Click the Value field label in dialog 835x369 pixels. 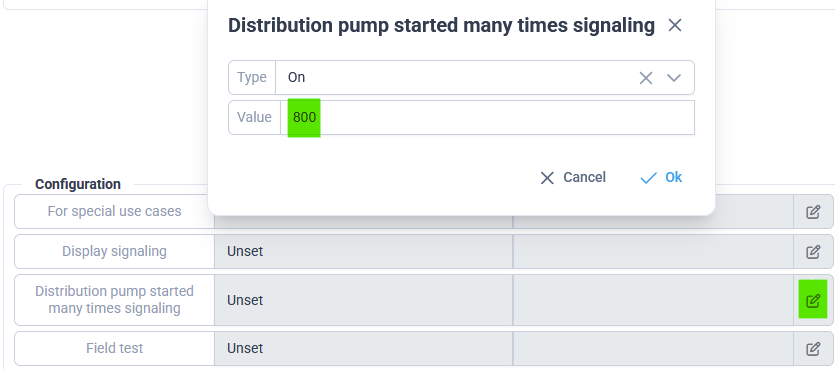tap(254, 117)
